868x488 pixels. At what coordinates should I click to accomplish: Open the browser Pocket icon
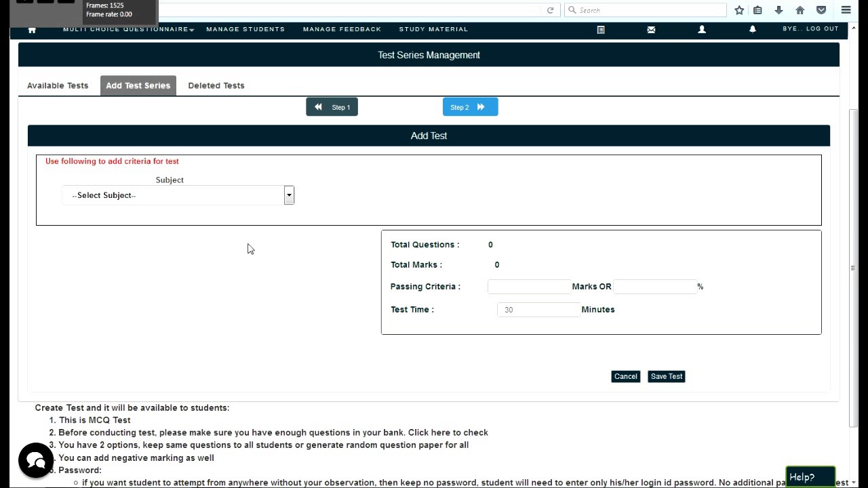(x=821, y=10)
